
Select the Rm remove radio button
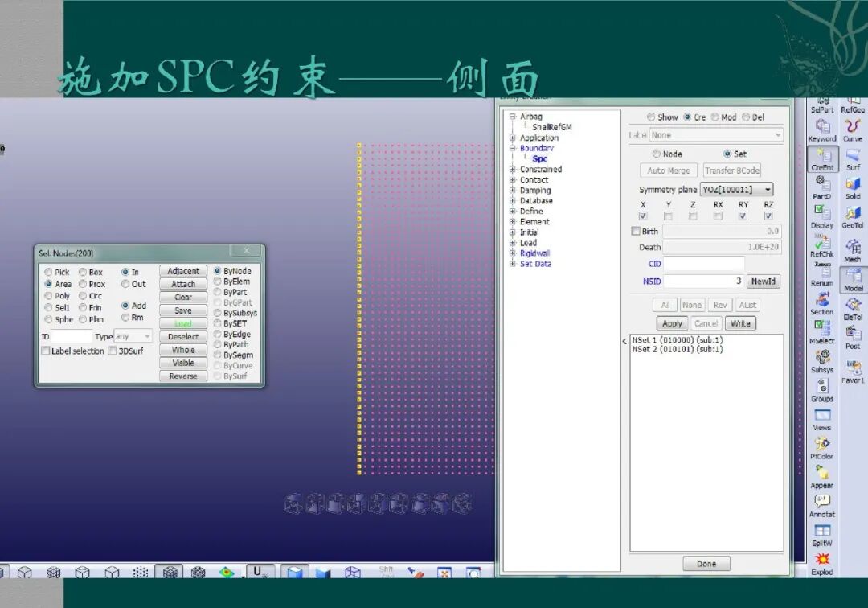click(x=133, y=318)
